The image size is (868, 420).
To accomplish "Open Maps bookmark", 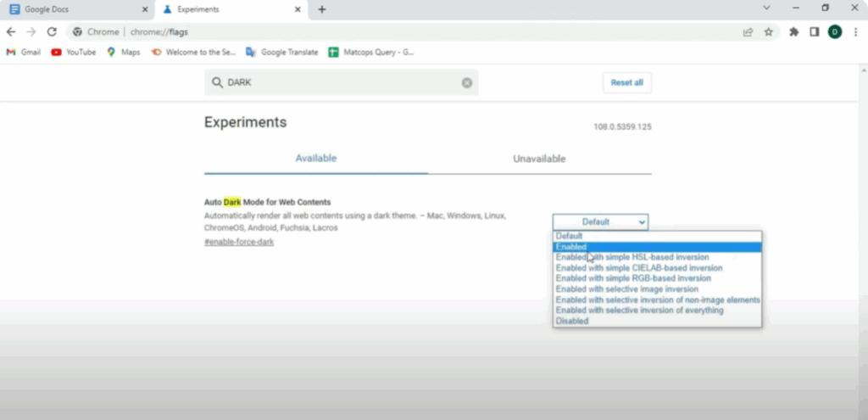I will click(124, 52).
